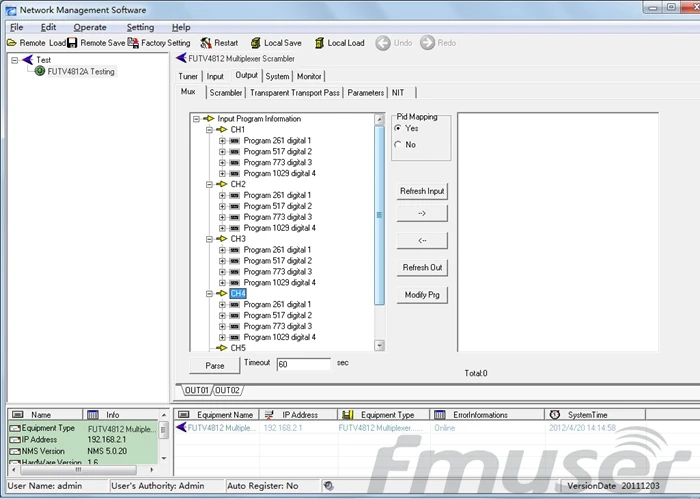This screenshot has height=499, width=700.
Task: Click the --> add program button
Action: [422, 213]
